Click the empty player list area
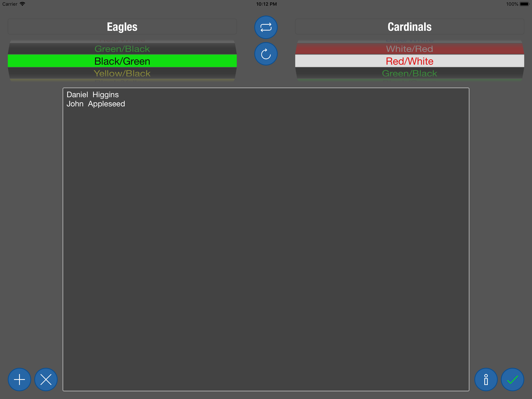Image resolution: width=532 pixels, height=399 pixels. pos(266,241)
